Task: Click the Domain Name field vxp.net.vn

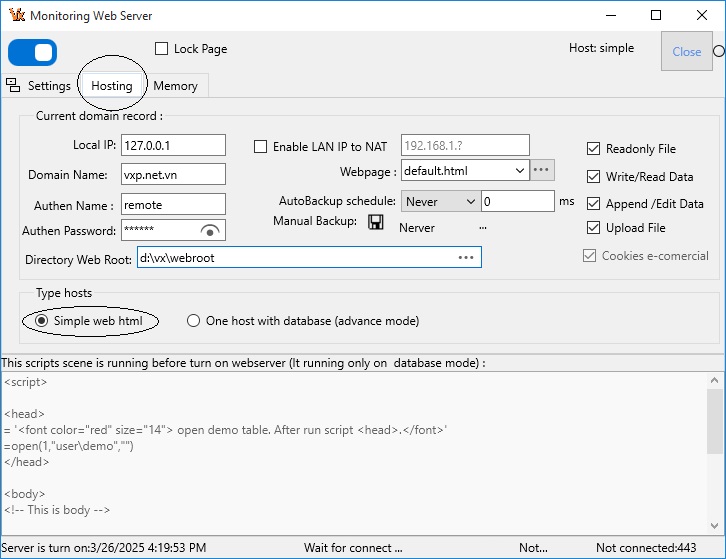Action: point(173,174)
